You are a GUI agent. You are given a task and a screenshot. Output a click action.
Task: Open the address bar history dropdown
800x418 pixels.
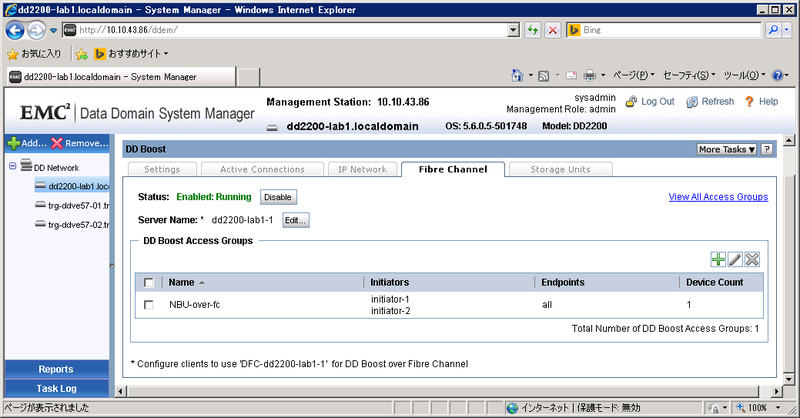514,30
